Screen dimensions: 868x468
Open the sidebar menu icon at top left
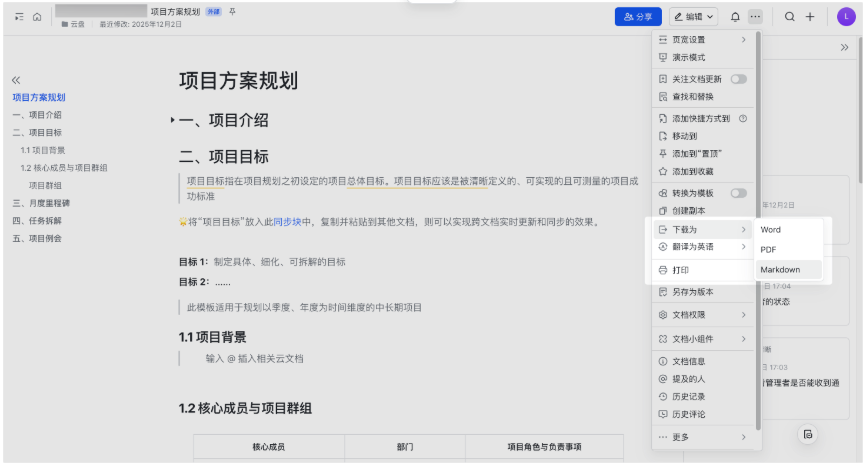click(19, 17)
